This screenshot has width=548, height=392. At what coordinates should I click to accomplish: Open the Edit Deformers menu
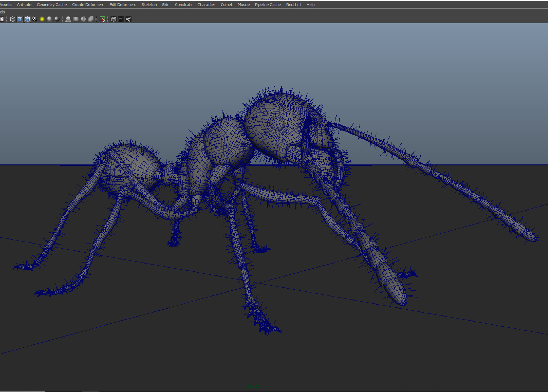click(122, 5)
